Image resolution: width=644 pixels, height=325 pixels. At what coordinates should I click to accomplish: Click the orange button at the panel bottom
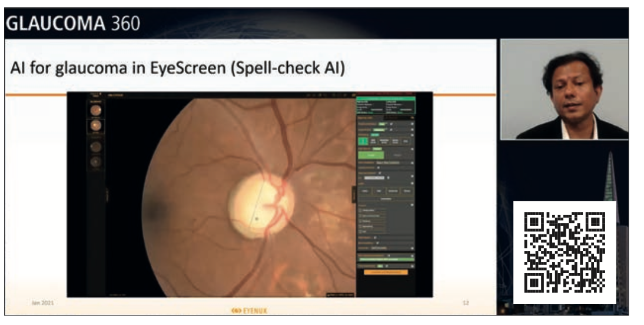(386, 273)
